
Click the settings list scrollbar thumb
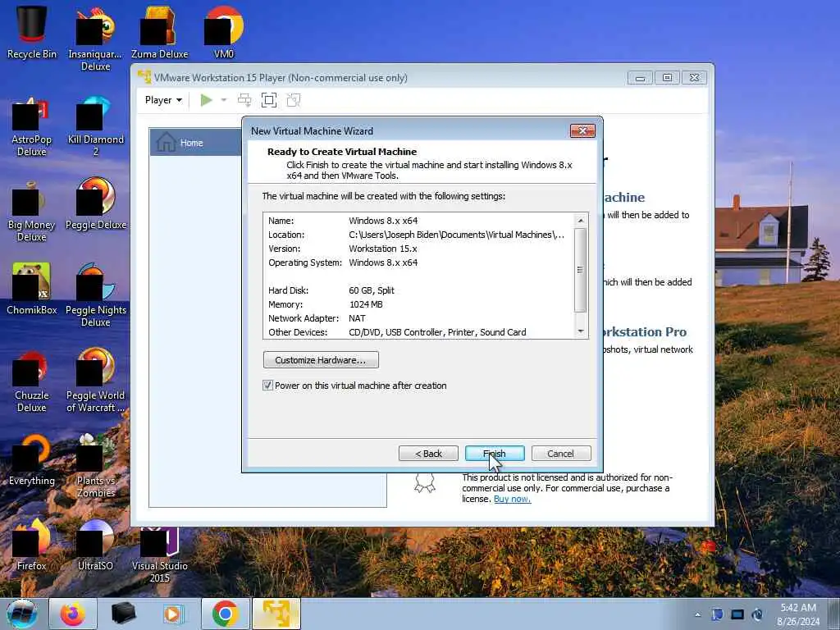point(580,270)
